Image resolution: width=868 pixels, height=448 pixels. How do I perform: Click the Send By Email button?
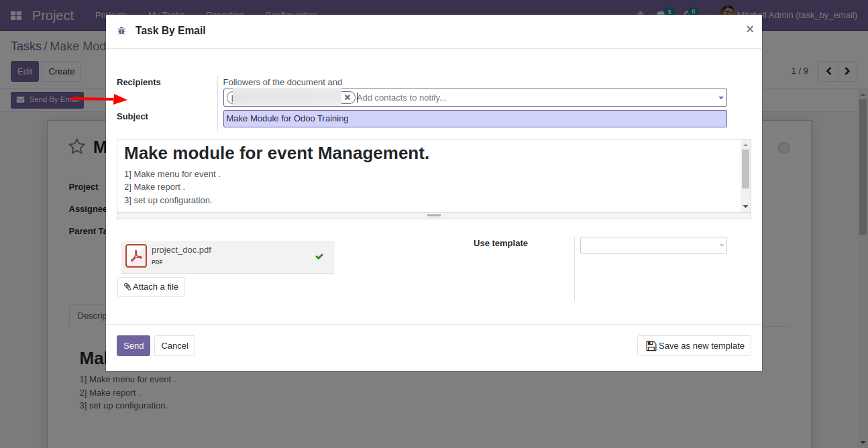coord(47,100)
